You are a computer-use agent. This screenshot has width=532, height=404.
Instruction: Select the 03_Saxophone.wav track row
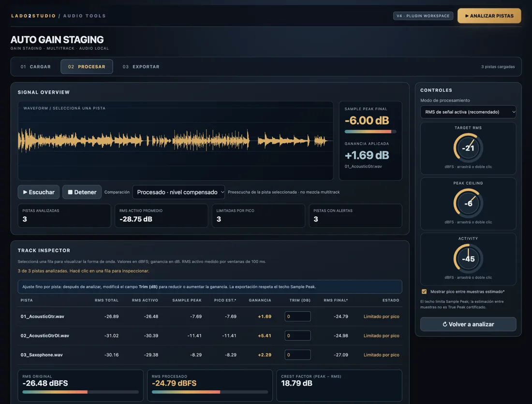[210, 355]
